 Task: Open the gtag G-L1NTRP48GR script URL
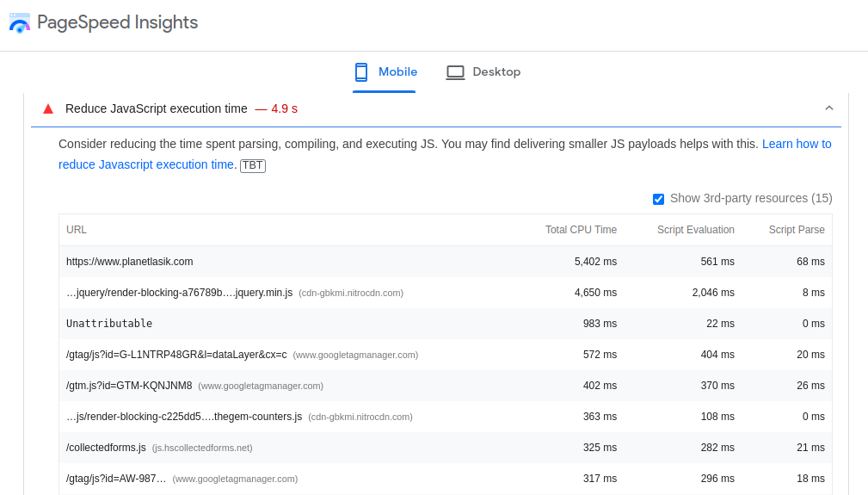click(176, 355)
